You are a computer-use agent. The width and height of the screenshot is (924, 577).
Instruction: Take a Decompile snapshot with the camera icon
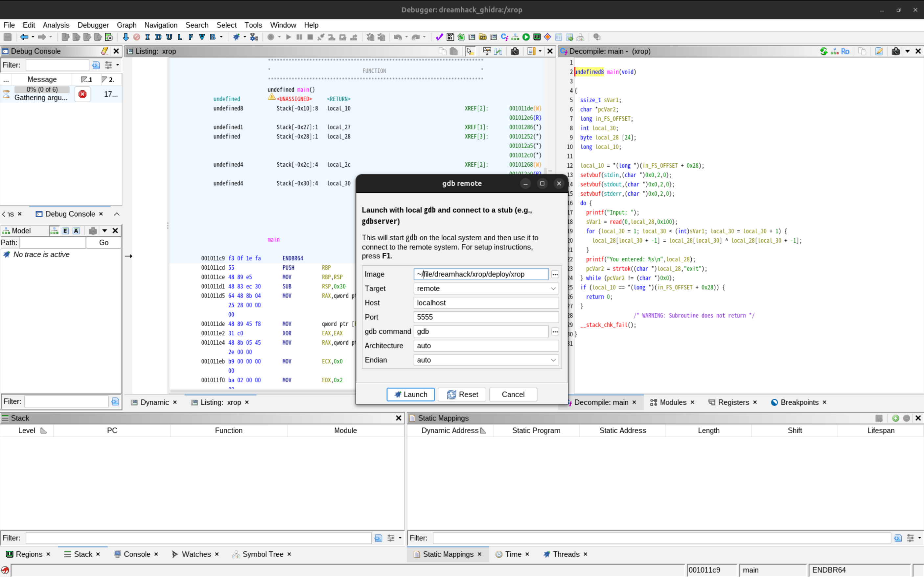pos(896,51)
